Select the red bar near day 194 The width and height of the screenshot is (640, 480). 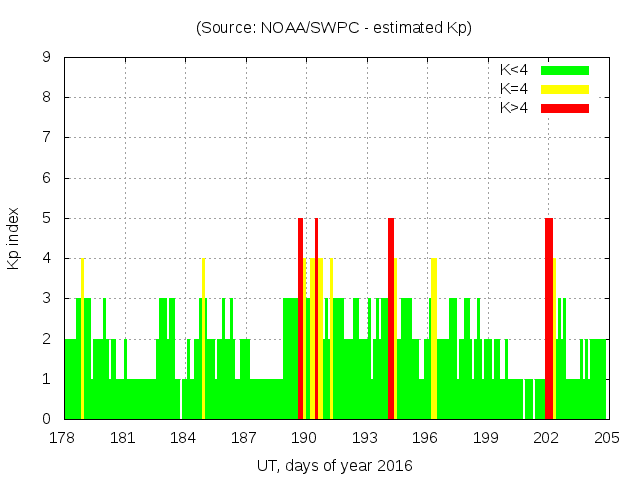click(x=391, y=320)
